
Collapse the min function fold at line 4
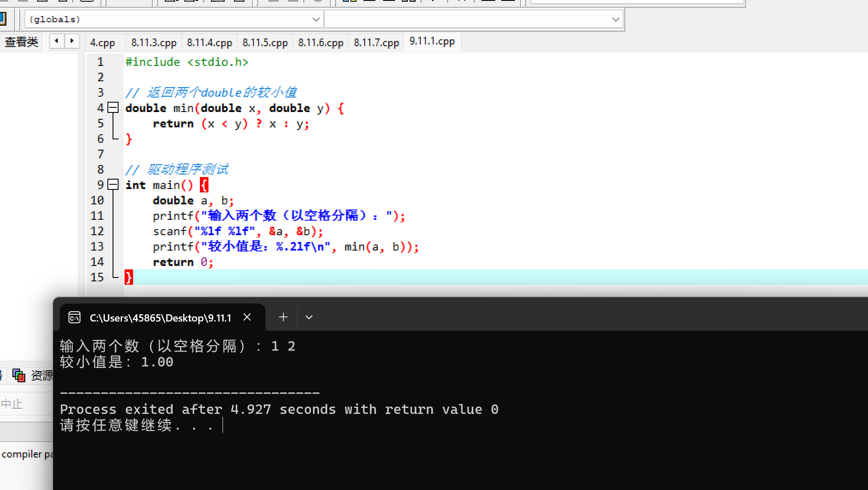coord(113,108)
